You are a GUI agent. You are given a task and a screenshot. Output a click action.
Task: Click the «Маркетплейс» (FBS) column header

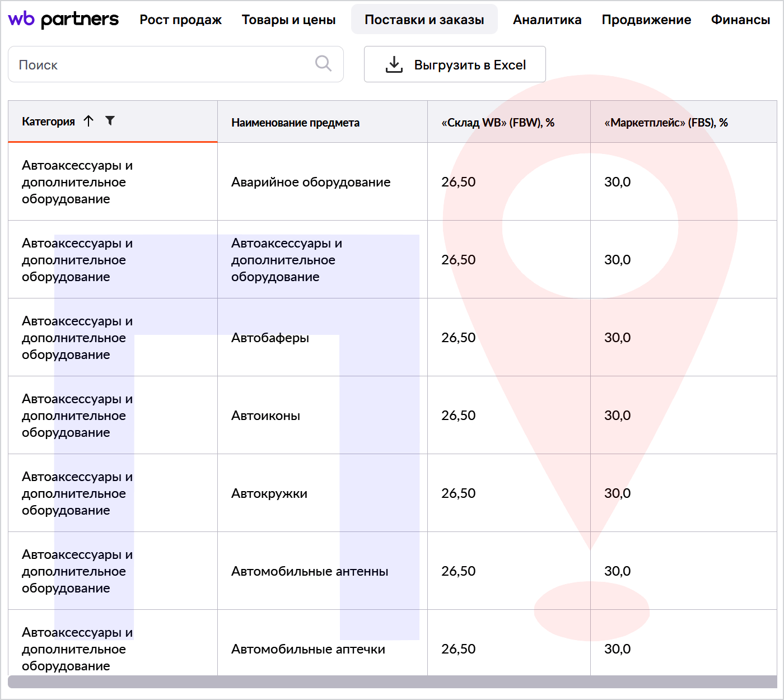click(x=665, y=123)
